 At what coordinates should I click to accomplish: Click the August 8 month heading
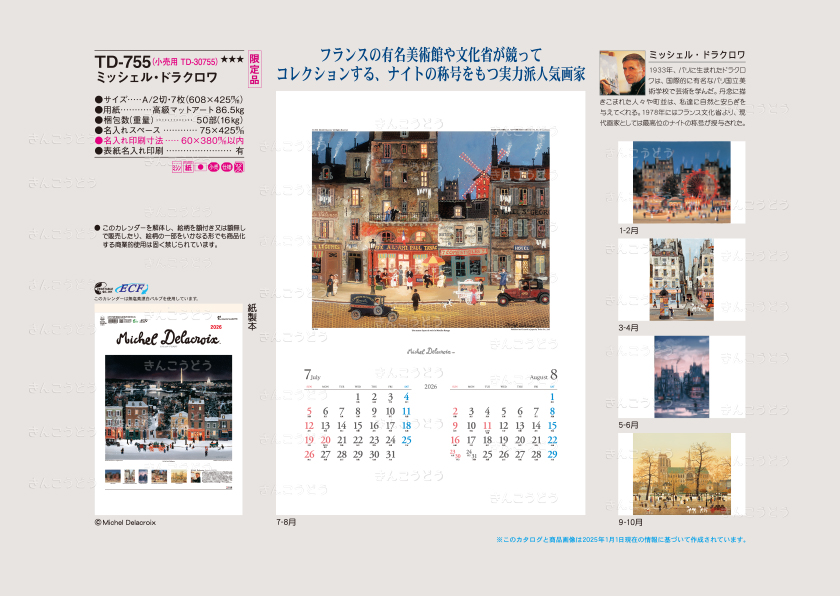543,375
